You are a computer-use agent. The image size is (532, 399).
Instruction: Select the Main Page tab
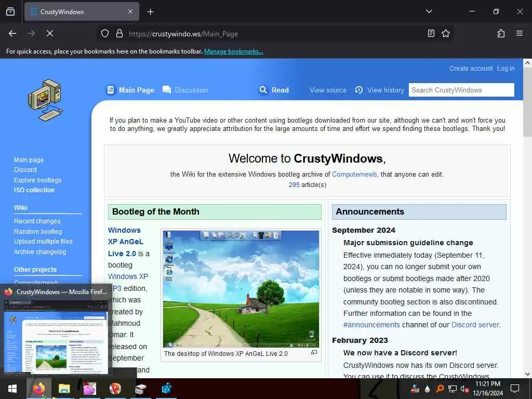coord(130,90)
